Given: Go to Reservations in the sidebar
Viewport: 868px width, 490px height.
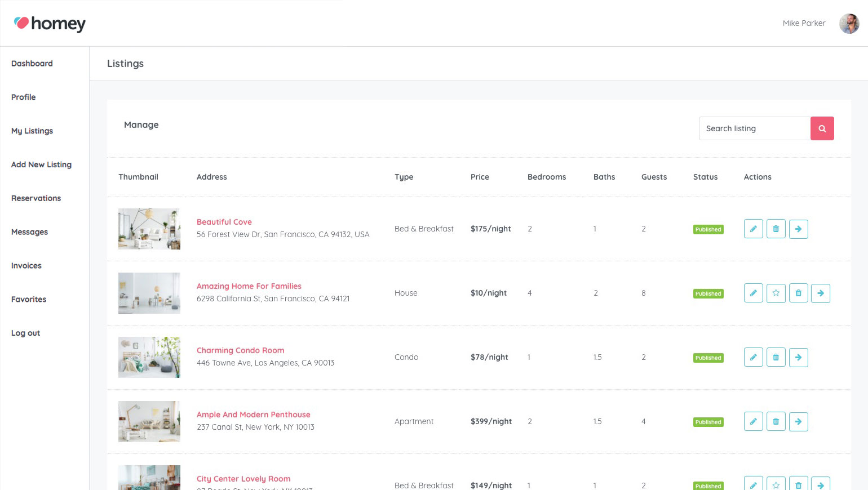Looking at the screenshot, I should pos(36,198).
